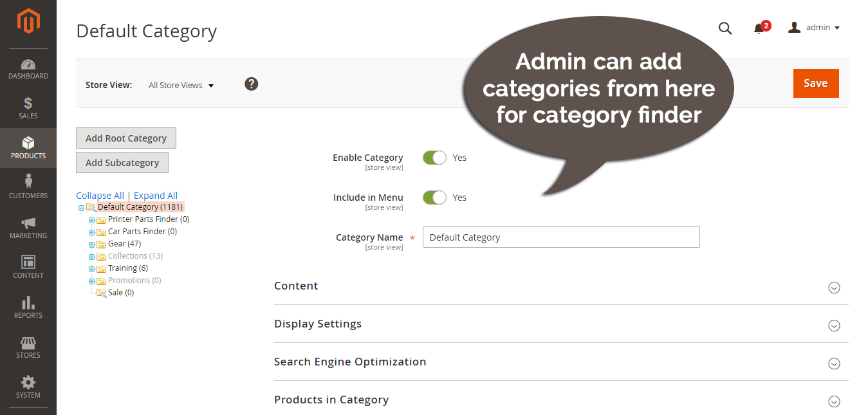Click the Expand All link
The width and height of the screenshot is (868, 415).
[155, 195]
